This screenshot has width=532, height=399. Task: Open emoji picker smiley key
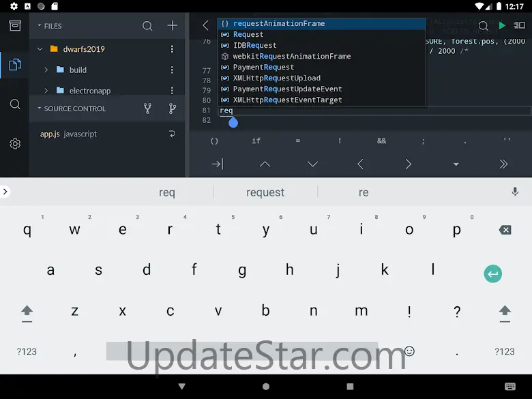pyautogui.click(x=409, y=351)
